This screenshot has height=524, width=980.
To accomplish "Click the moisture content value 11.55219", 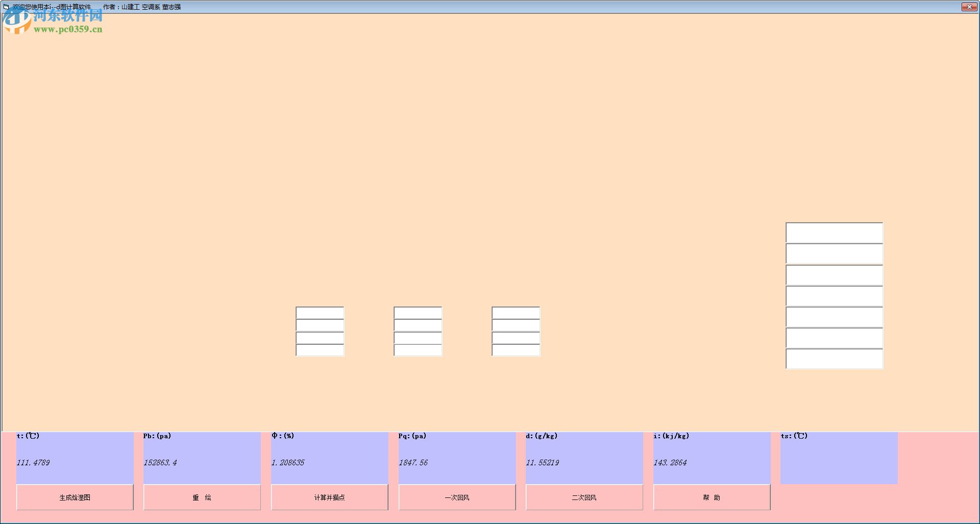I will point(543,463).
